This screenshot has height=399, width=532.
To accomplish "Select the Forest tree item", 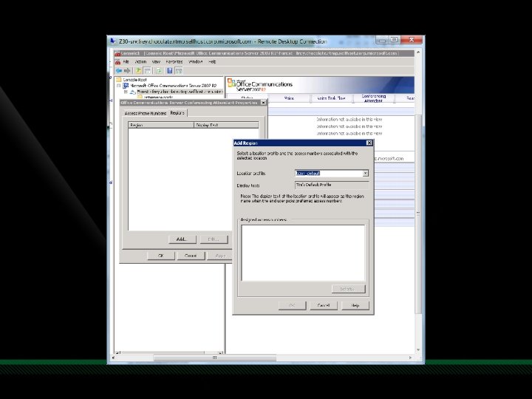I will [180, 92].
